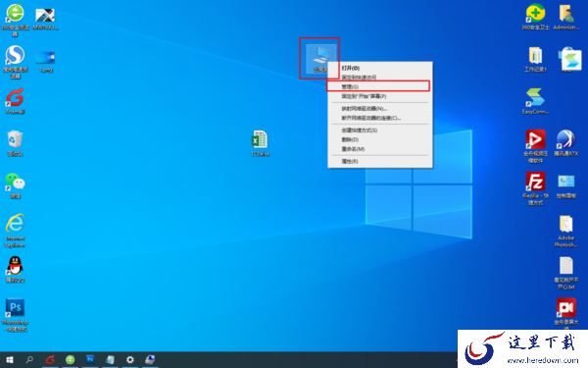Select the Sogou browser desktop icon
Image resolution: width=588 pixels, height=368 pixels.
pos(15,62)
